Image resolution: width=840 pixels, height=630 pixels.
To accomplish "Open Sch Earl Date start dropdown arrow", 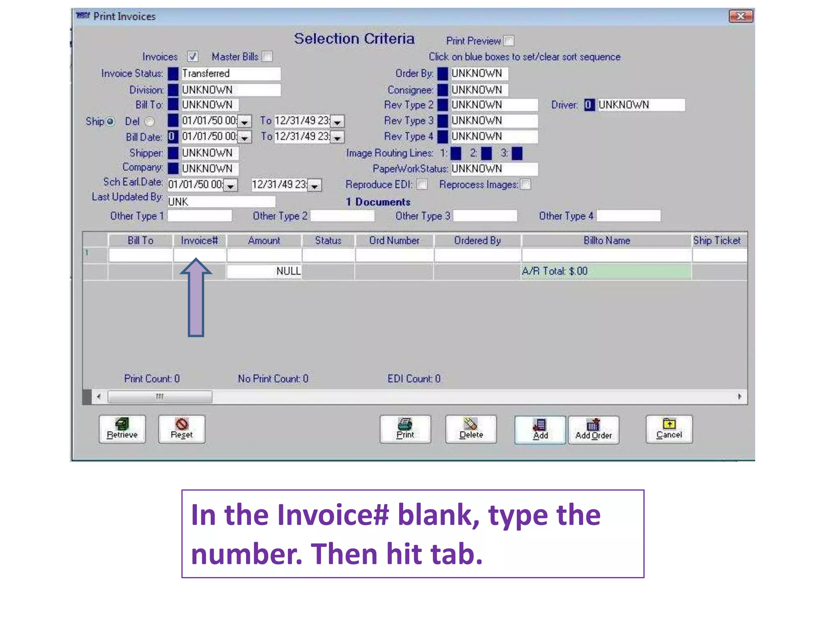I will 231,186.
